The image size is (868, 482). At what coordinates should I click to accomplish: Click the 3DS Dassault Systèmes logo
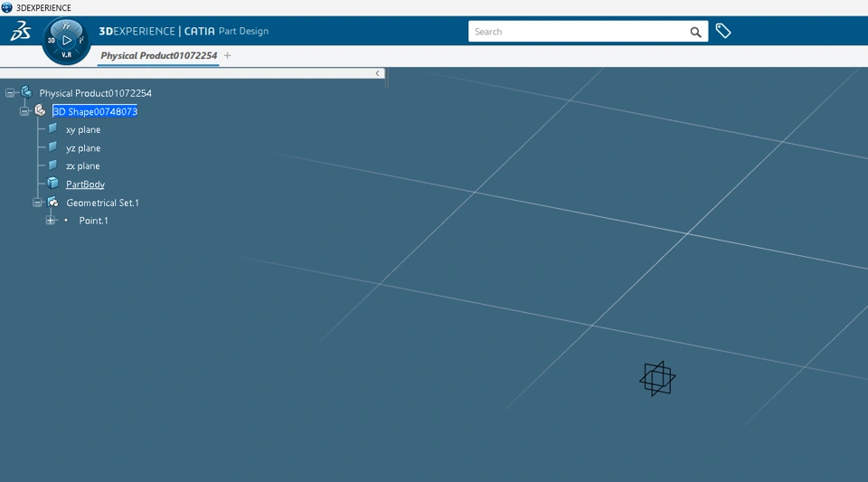click(21, 31)
